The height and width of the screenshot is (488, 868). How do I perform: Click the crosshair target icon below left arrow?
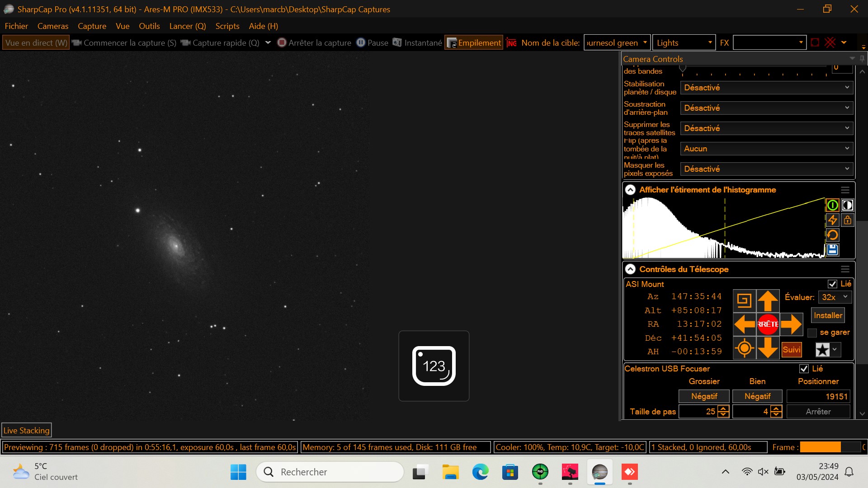[x=744, y=348]
